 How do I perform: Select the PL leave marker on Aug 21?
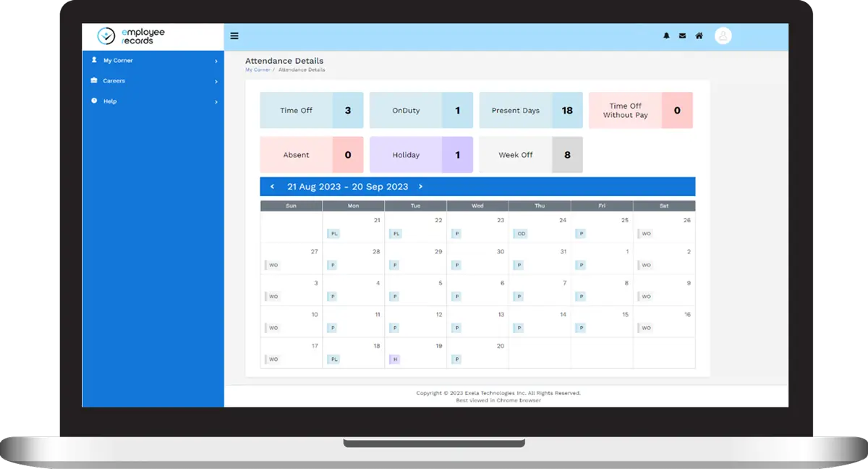coord(333,233)
